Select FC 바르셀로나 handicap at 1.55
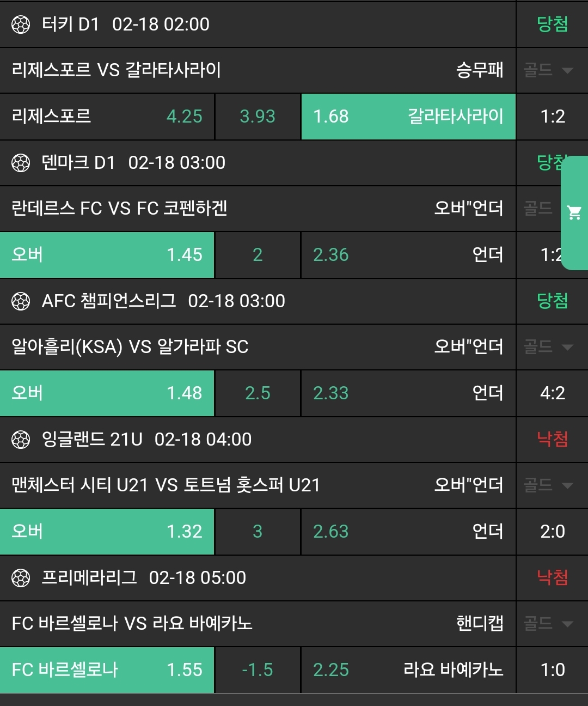The width and height of the screenshot is (588, 706). pyautogui.click(x=107, y=670)
